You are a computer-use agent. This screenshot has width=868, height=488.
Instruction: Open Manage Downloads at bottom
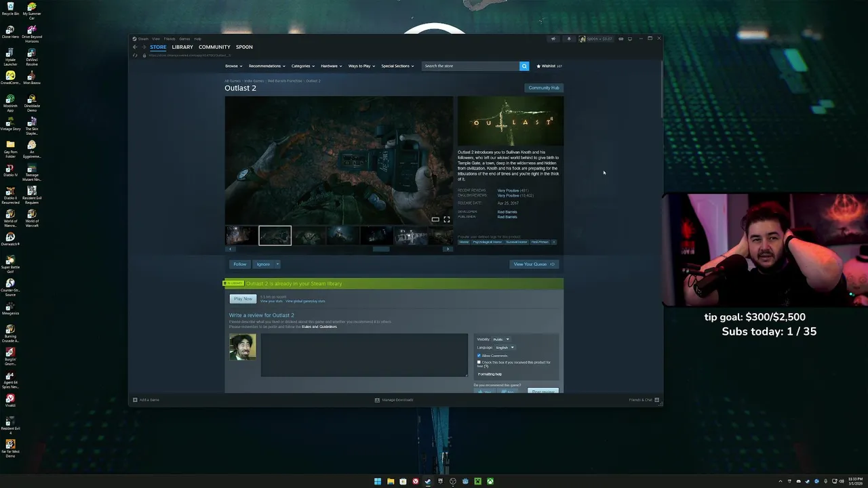point(394,400)
